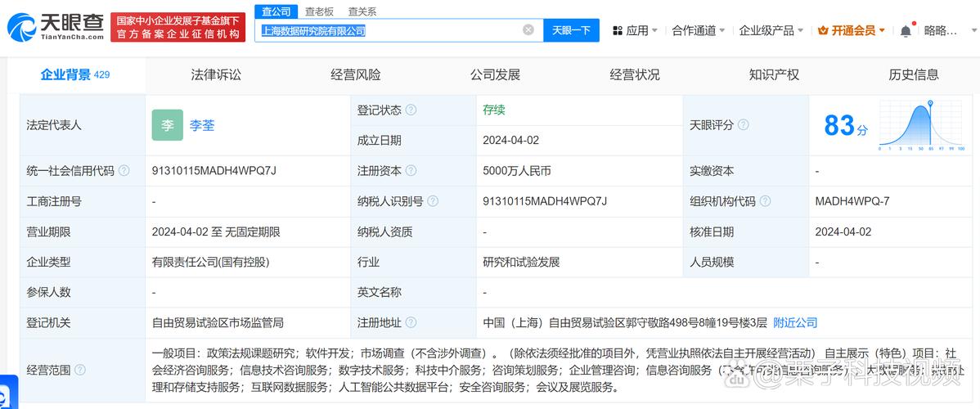Select the 经营状况 tab

634,75
